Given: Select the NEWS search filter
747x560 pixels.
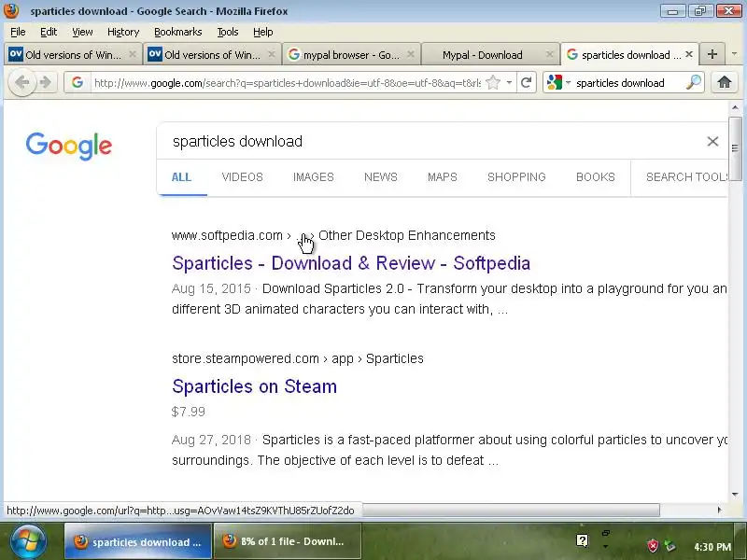Looking at the screenshot, I should 381,177.
